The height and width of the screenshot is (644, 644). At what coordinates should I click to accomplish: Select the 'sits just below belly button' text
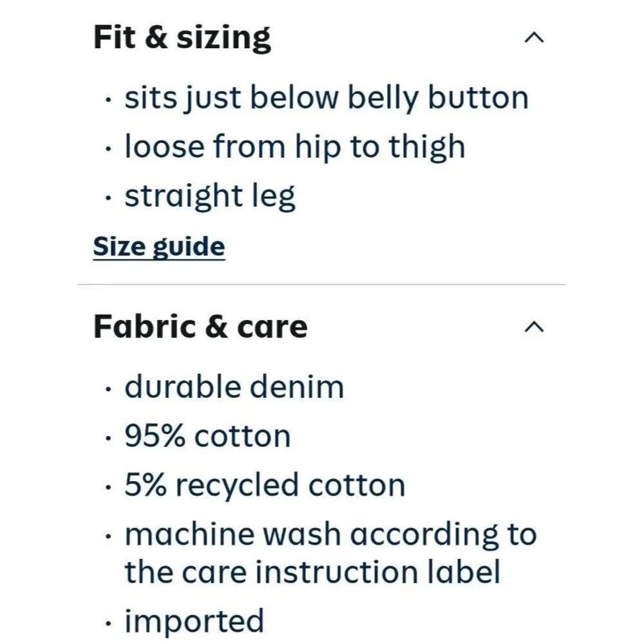pos(327,98)
